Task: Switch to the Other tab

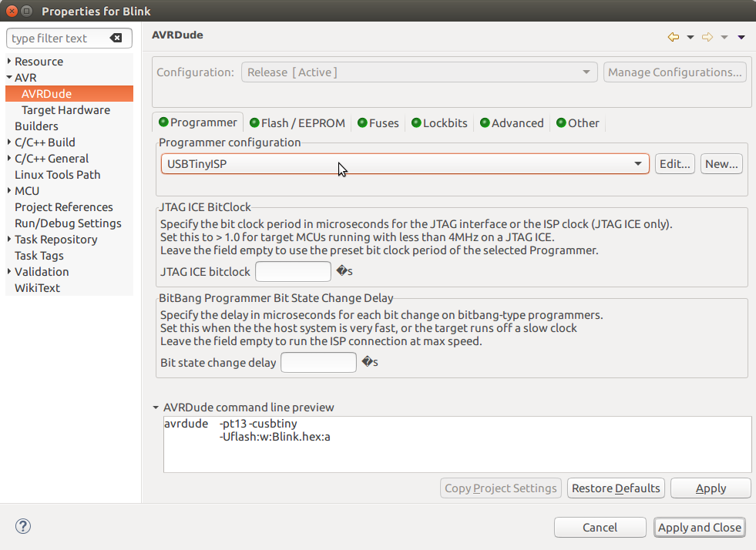Action: [x=583, y=122]
